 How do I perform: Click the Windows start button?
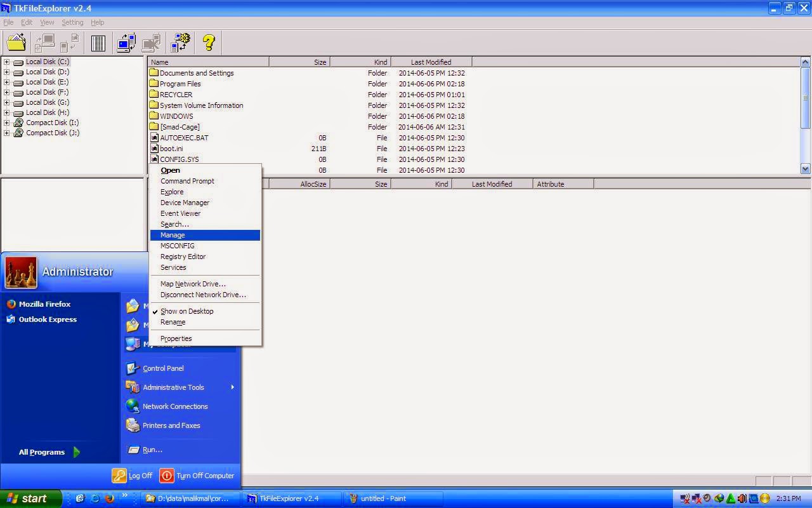click(30, 498)
